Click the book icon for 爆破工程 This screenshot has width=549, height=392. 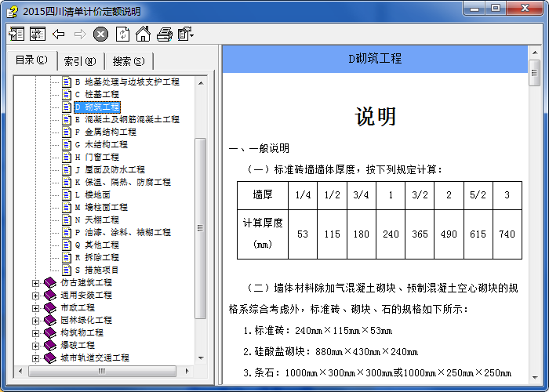[50, 346]
